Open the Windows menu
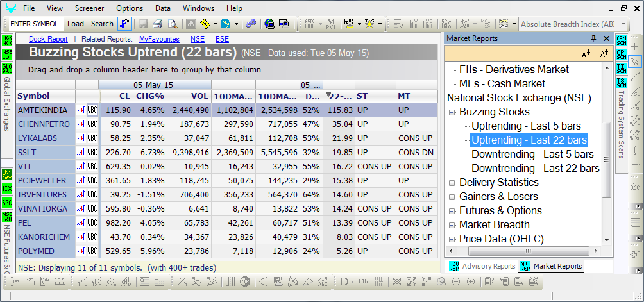Screen dimensions: 644x302 (x=198, y=8)
